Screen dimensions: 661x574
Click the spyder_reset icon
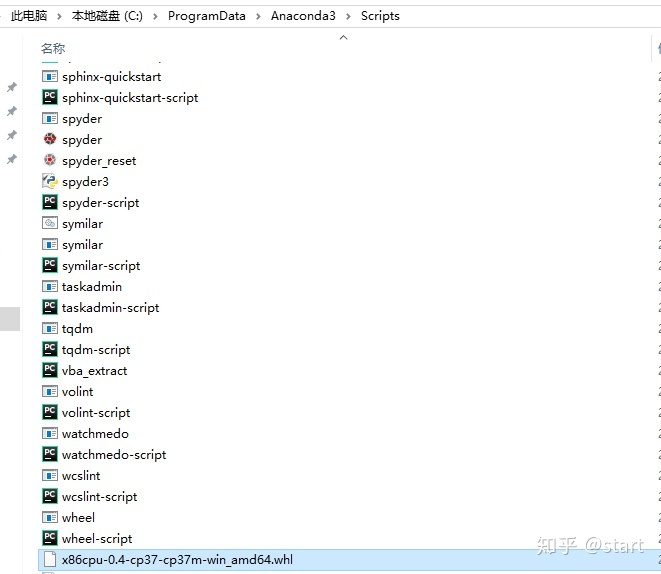point(50,160)
